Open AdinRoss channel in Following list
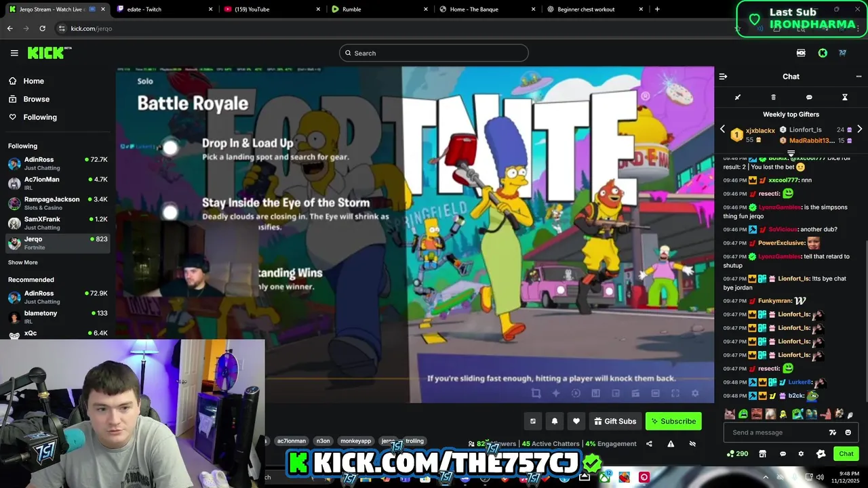Viewport: 868px width, 488px height. (x=57, y=163)
